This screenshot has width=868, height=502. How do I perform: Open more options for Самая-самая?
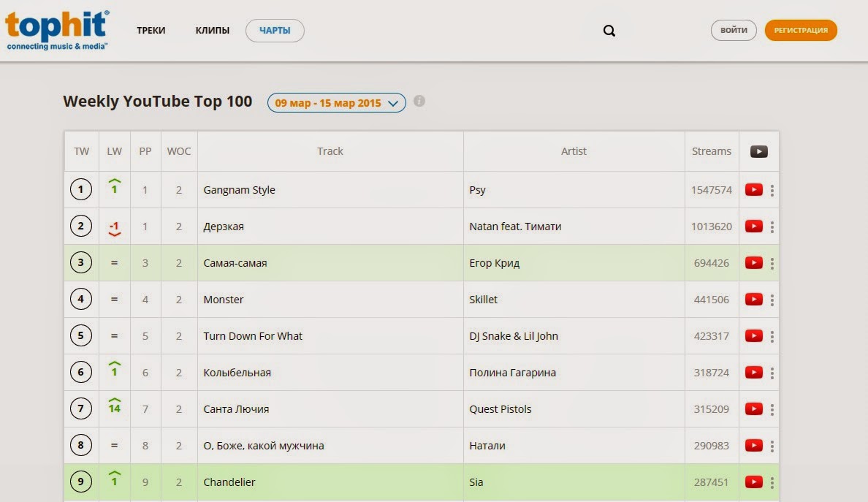coord(772,264)
